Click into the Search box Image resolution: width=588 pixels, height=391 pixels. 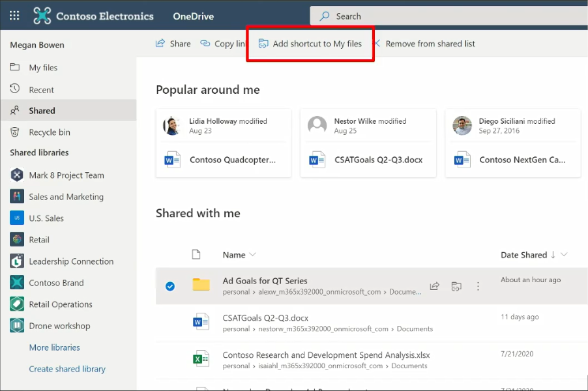point(449,16)
